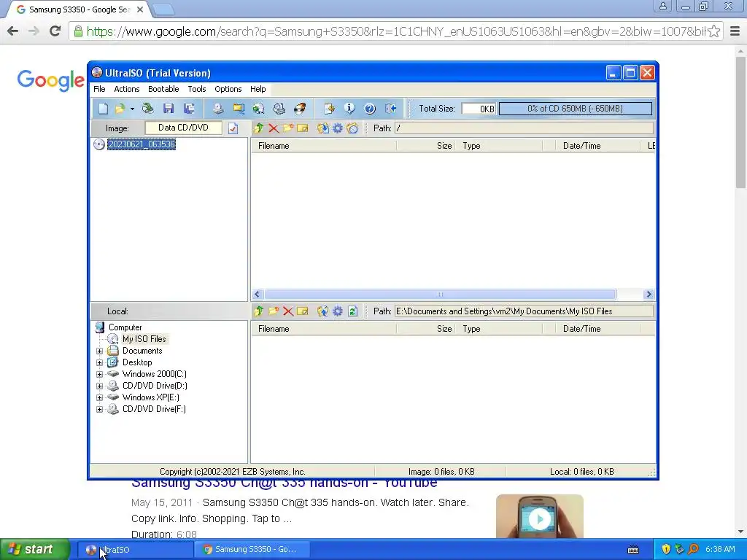
Task: Open the File menu
Action: tap(99, 89)
